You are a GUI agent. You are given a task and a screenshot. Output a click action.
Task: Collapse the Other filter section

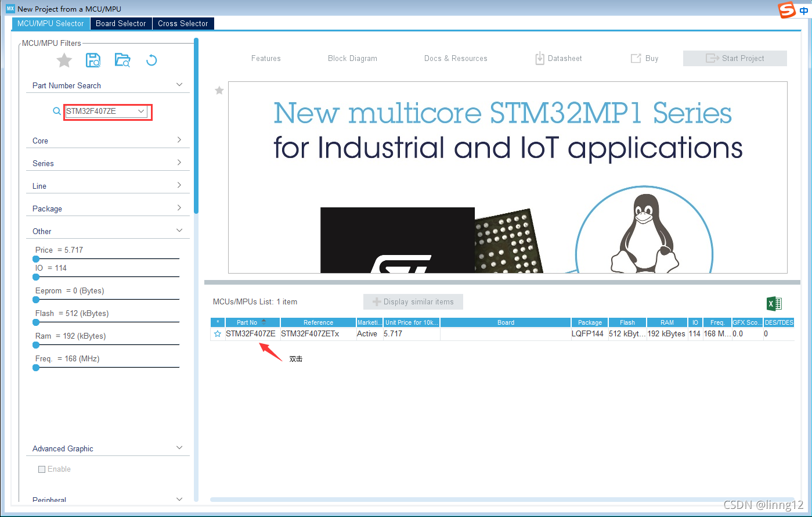[x=179, y=231]
